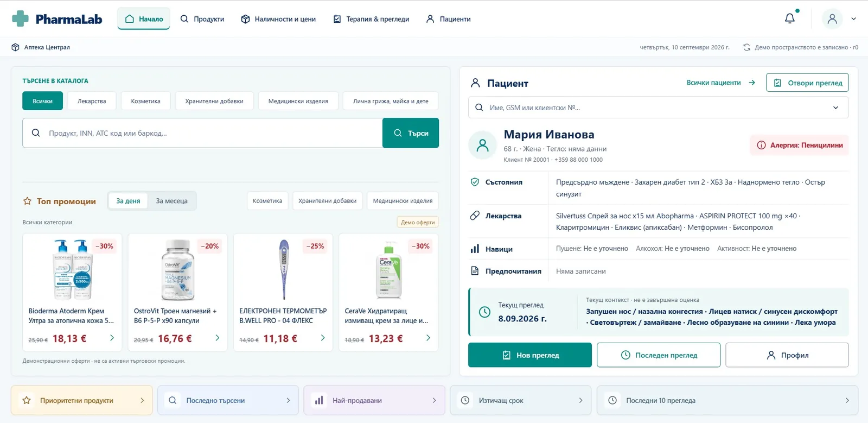868x423 pixels.
Task: Click the demo space sync icon
Action: 746,47
